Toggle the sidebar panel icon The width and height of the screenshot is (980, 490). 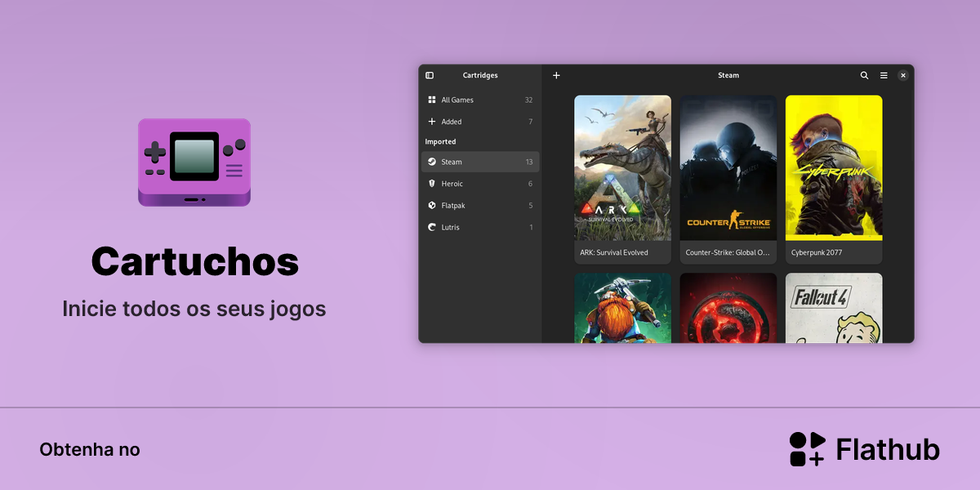tap(430, 75)
